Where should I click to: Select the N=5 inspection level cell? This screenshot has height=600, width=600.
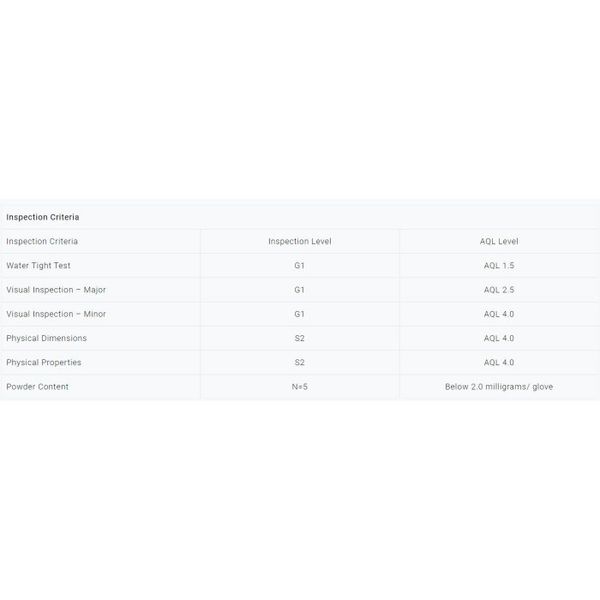300,386
